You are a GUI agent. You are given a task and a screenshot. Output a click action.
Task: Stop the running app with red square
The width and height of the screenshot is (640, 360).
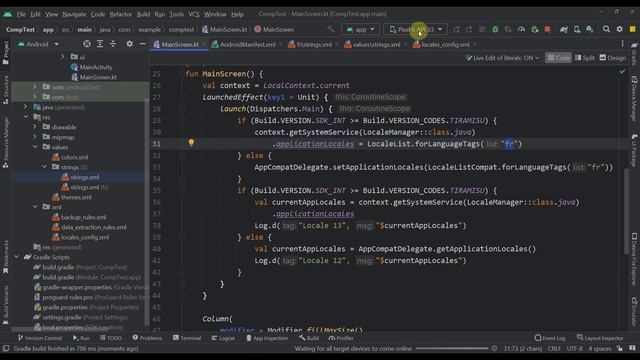547,29
